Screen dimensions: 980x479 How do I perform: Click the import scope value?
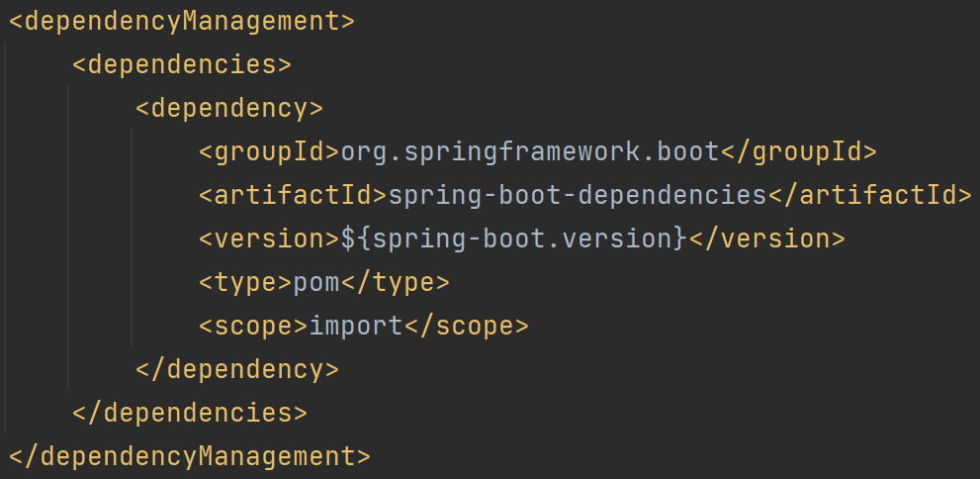[356, 326]
